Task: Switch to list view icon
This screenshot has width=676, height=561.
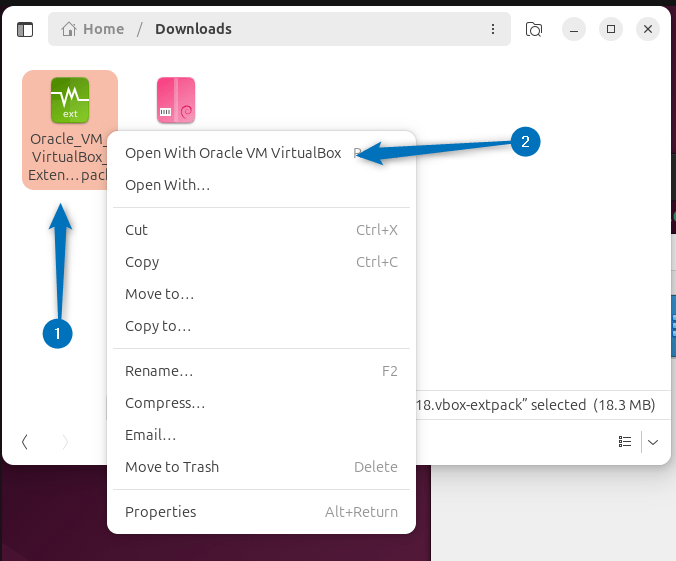Action: [x=625, y=441]
